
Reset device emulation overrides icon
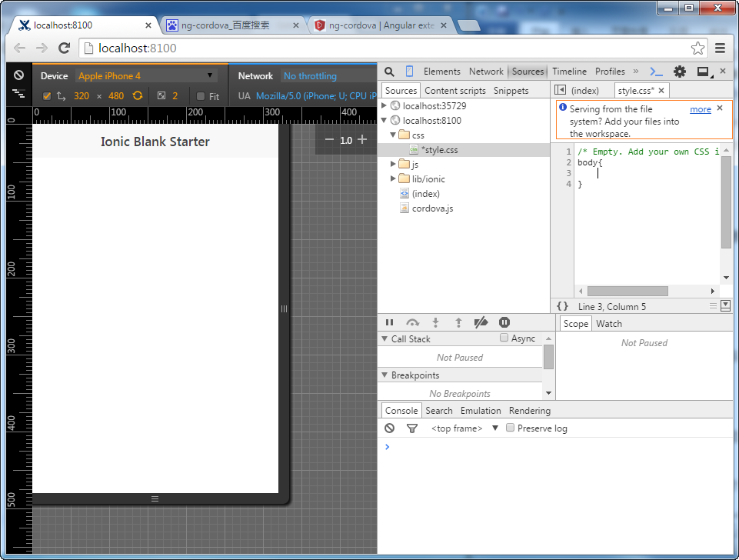click(19, 75)
